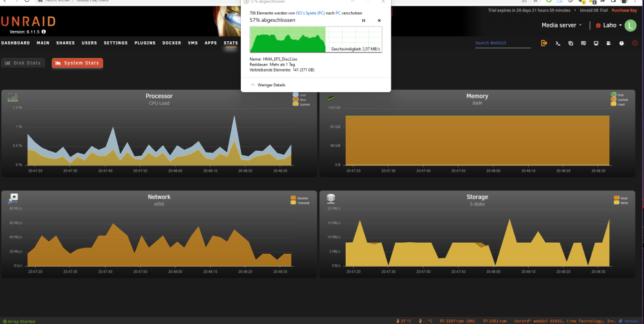Toggle the Read series in the Storage legend
The width and height of the screenshot is (644, 324).
tap(620, 198)
